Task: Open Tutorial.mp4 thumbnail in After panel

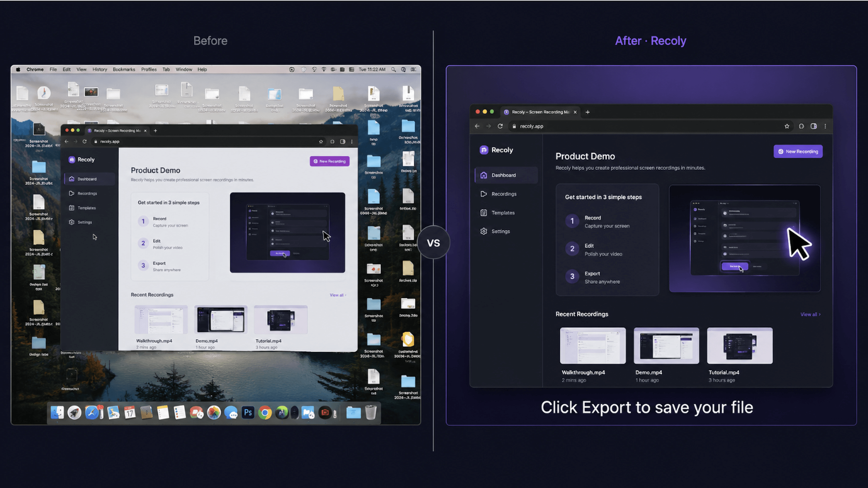Action: point(740,346)
